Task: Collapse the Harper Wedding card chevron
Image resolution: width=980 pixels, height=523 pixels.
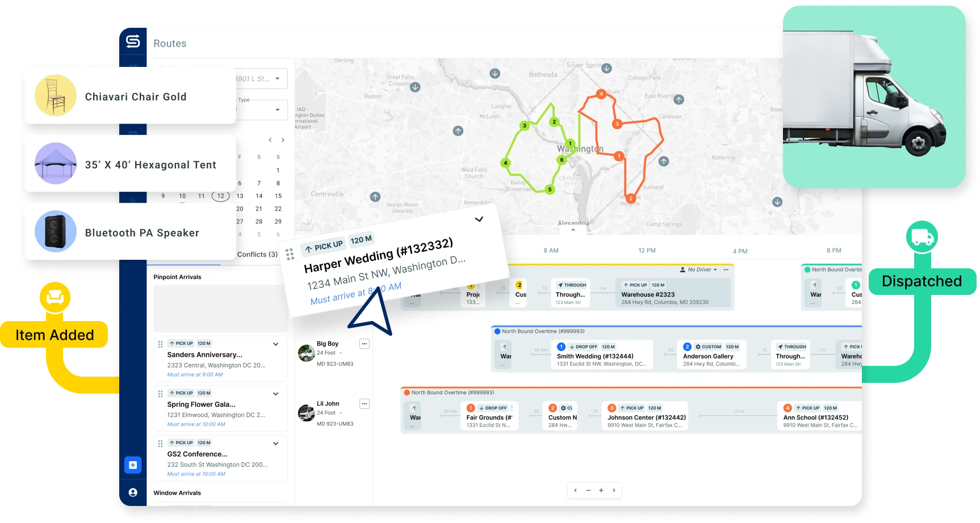Action: pyautogui.click(x=479, y=220)
